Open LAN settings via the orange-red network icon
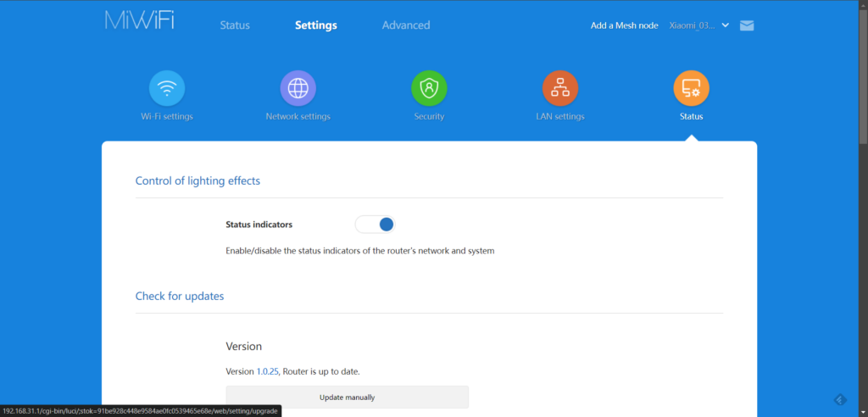The image size is (868, 417). point(560,87)
